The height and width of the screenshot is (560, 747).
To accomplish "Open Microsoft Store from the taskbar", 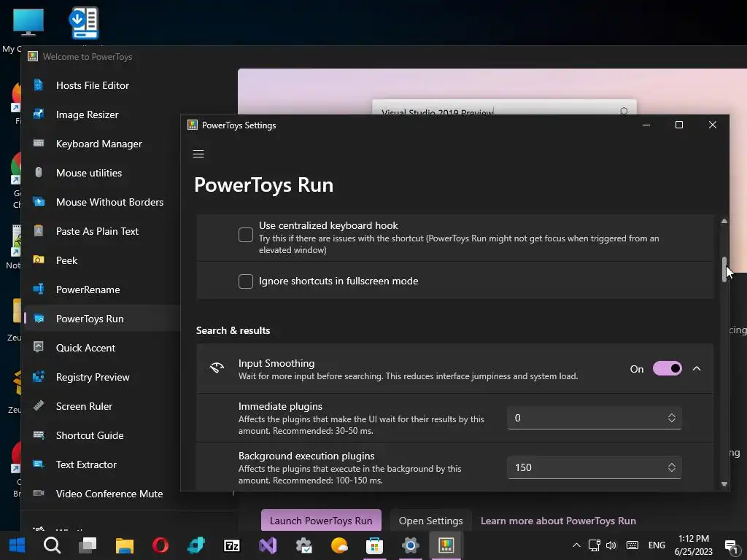I will point(374,545).
